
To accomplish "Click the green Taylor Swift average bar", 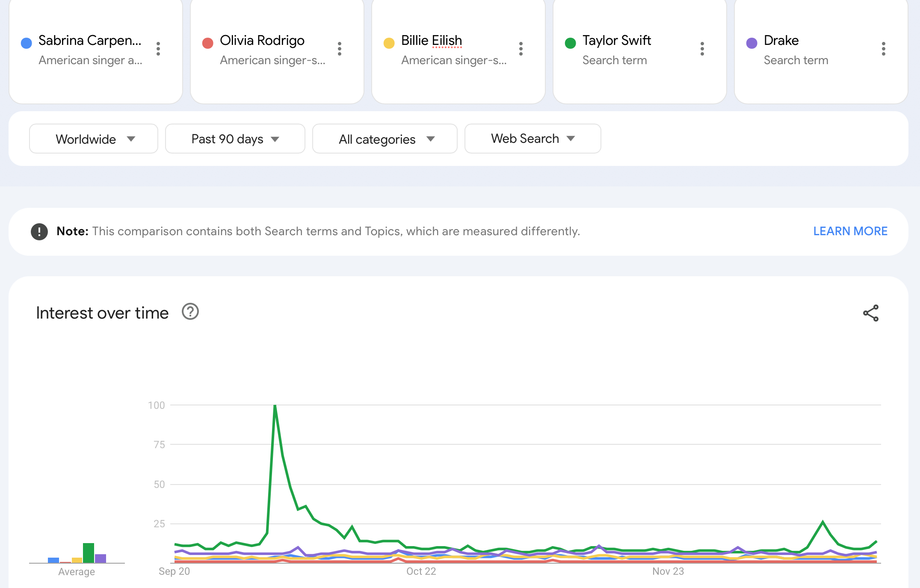I will [x=89, y=553].
